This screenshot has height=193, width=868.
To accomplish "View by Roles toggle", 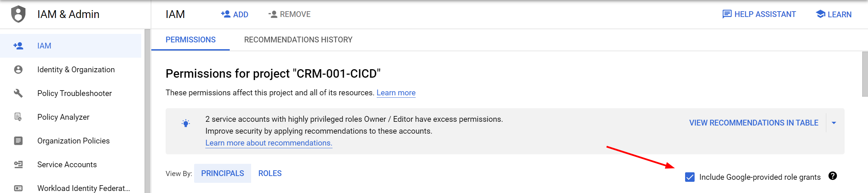I will point(270,173).
